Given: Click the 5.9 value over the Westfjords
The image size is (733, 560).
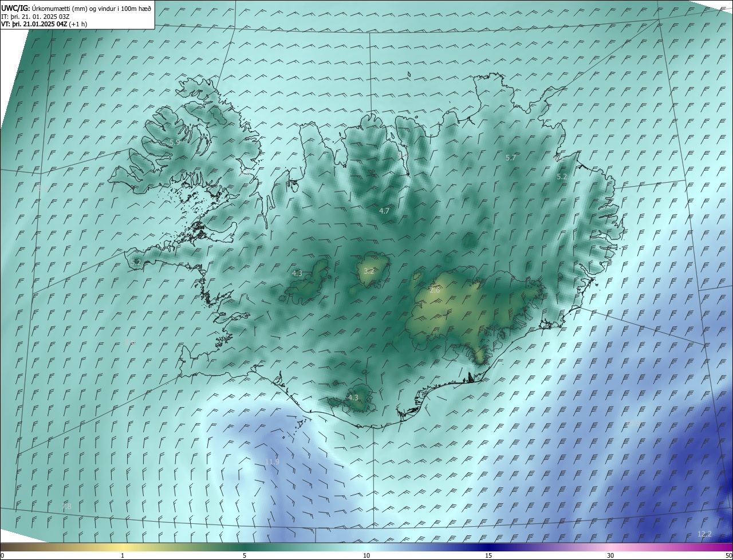Looking at the screenshot, I should coord(175,142).
